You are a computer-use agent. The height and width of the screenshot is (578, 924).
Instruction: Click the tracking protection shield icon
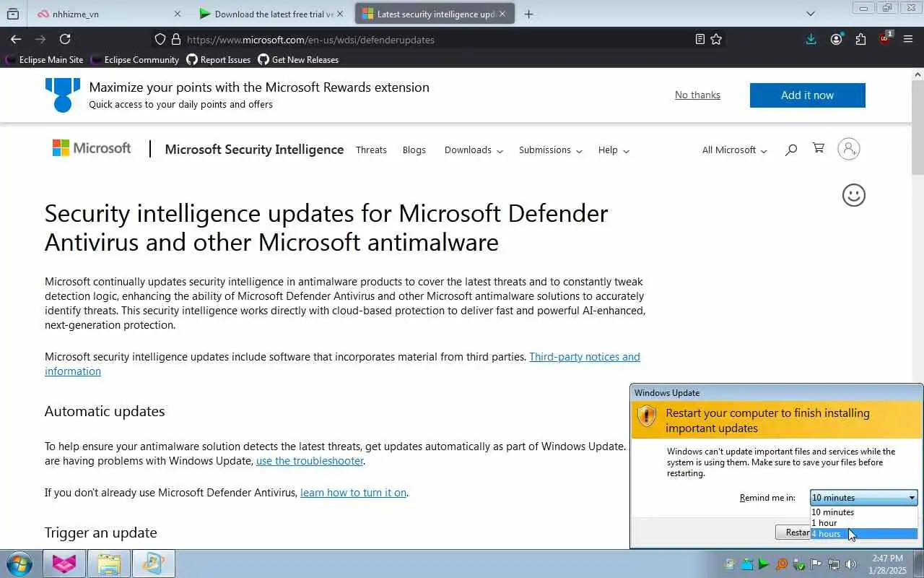[x=160, y=40]
